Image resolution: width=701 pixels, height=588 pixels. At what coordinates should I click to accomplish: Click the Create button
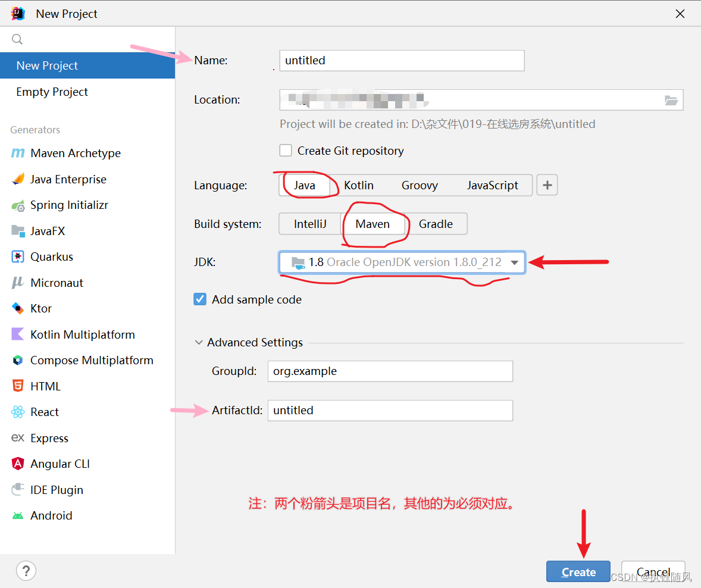click(578, 571)
